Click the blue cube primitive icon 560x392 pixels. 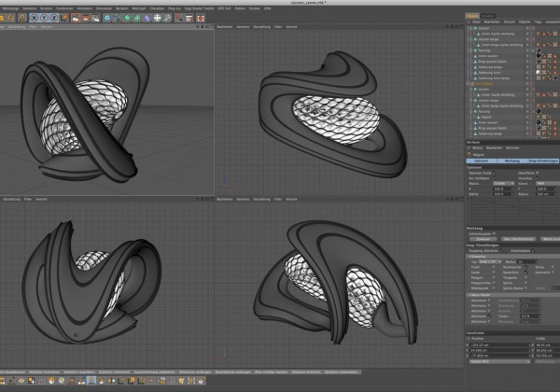[x=107, y=18]
